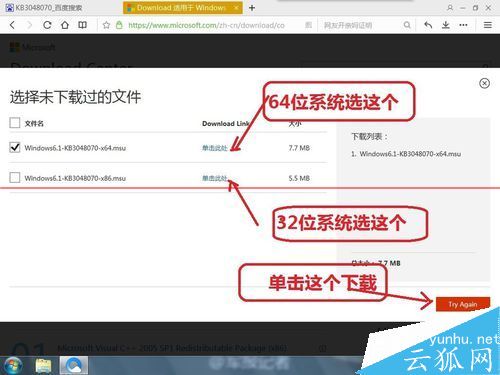500x375 pixels.
Task: Click the undo arrow toolbar icon
Action: [x=428, y=25]
